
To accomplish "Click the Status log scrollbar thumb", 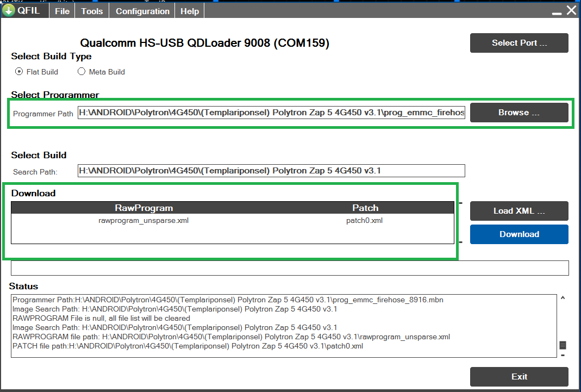I will click(563, 345).
